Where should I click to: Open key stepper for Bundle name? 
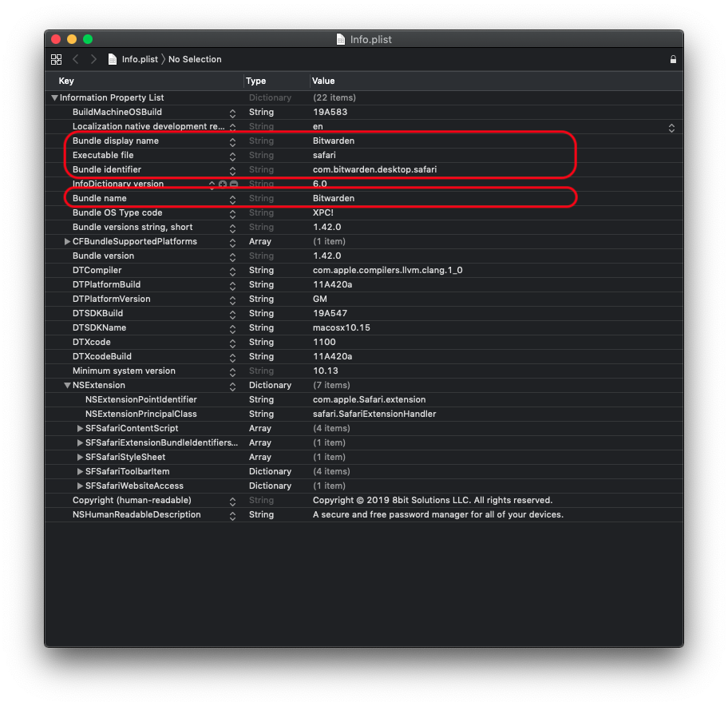pyautogui.click(x=232, y=200)
